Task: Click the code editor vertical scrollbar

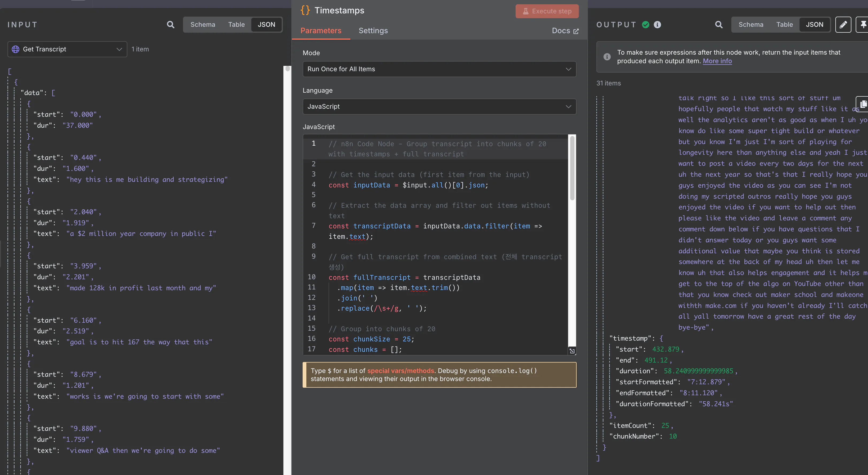Action: [x=572, y=169]
